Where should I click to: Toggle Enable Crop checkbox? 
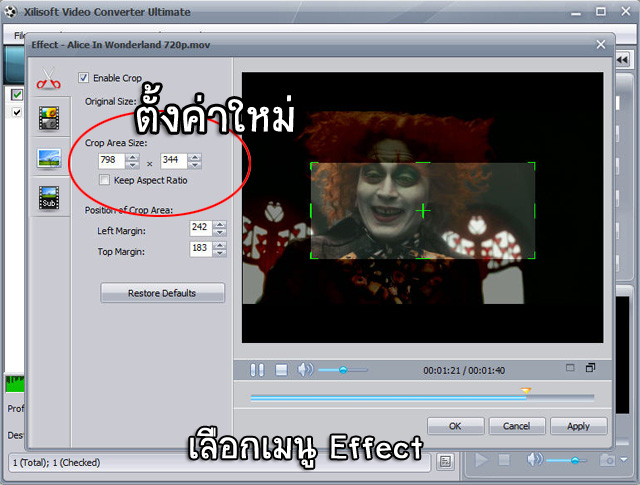click(x=83, y=78)
